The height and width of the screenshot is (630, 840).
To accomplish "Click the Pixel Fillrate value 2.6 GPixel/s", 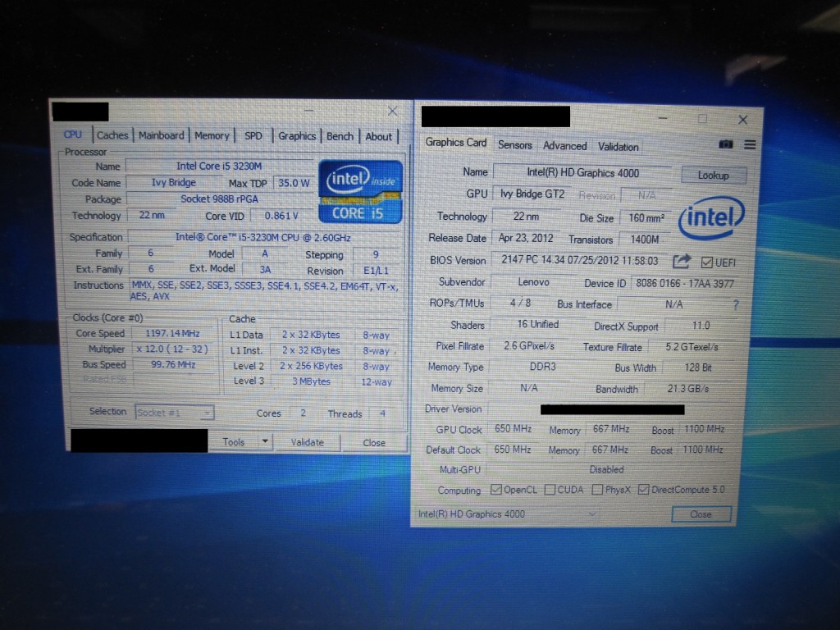I will [x=529, y=346].
